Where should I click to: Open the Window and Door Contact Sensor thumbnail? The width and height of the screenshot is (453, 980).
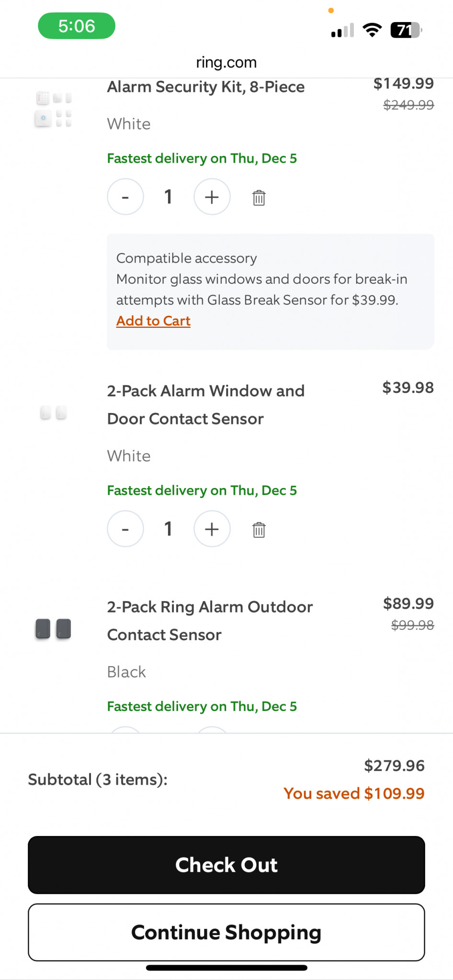click(54, 412)
